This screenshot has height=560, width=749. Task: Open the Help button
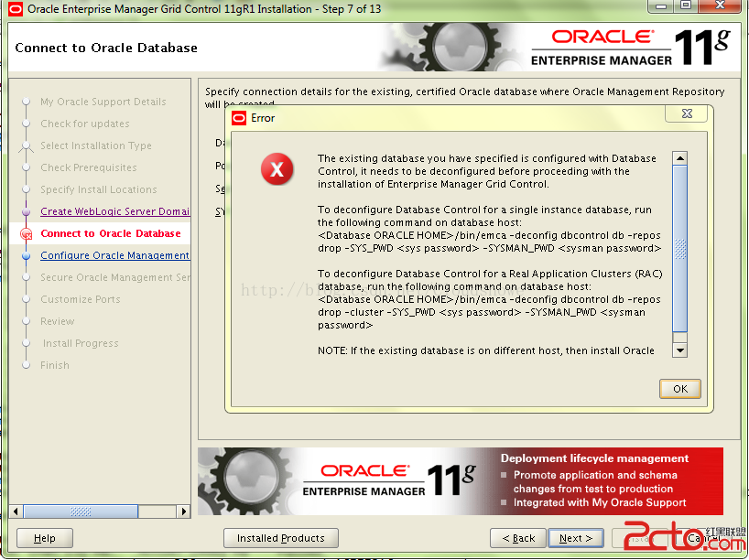(x=45, y=538)
